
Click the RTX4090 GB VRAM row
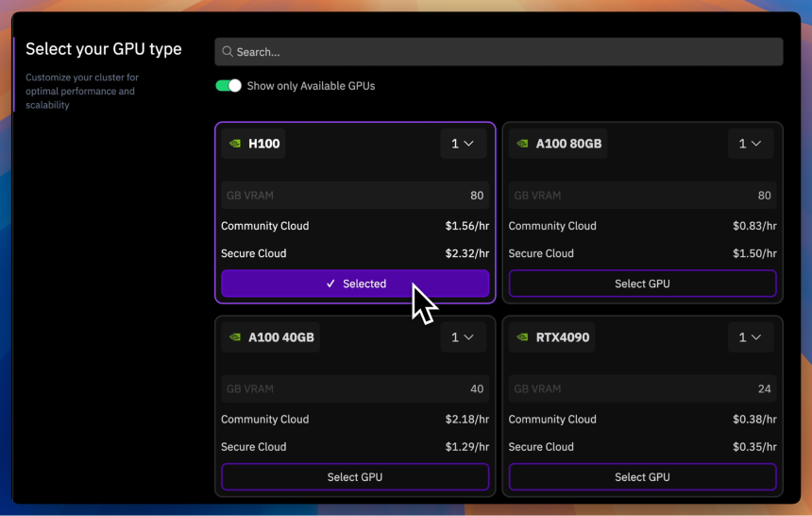pos(642,389)
